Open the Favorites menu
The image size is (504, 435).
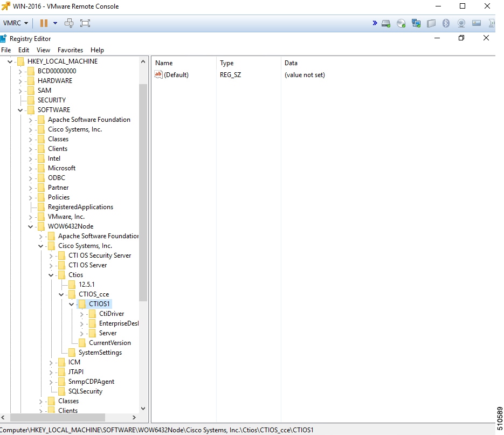70,50
